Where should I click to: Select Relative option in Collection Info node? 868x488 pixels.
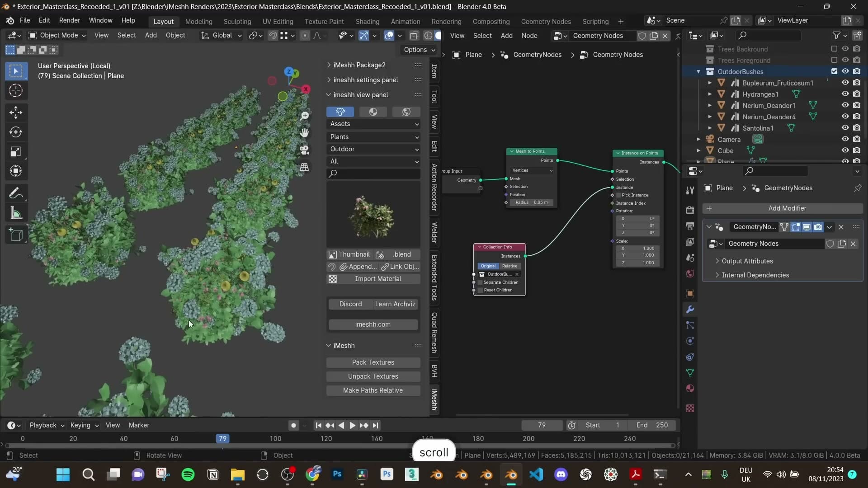coord(509,266)
